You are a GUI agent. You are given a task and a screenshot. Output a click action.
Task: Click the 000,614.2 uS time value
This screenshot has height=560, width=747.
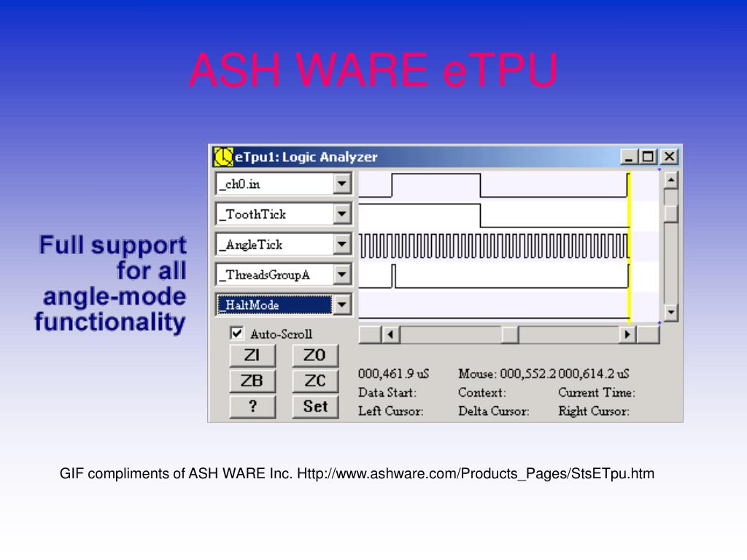tap(594, 373)
